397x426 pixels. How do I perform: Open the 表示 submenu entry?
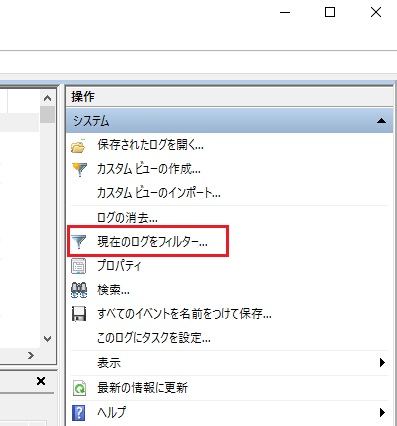109,363
